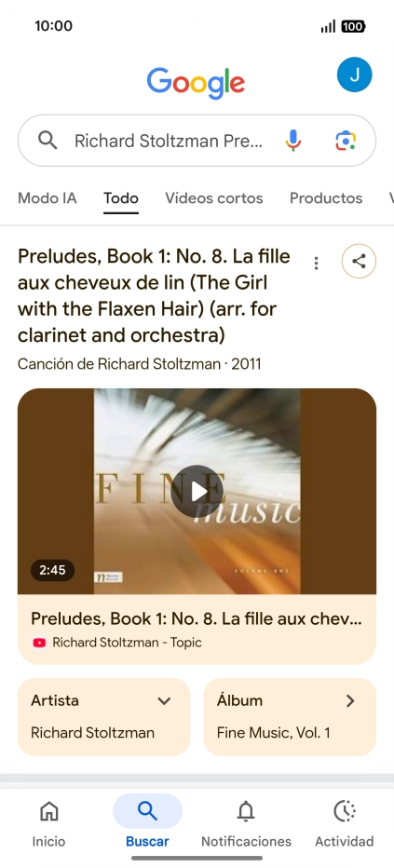Screen dimensions: 394x868
Task: Open Richard Stoltzman - Topic YouTube link
Action: pos(127,642)
